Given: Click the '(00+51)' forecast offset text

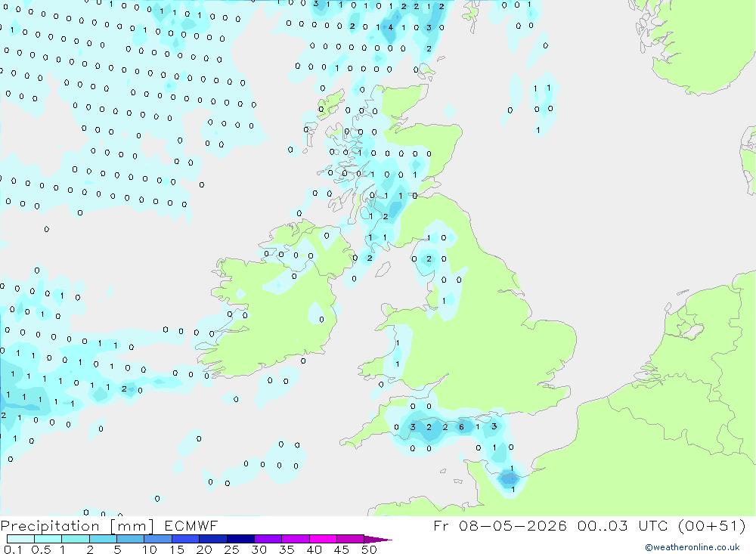Looking at the screenshot, I should click(x=711, y=525).
